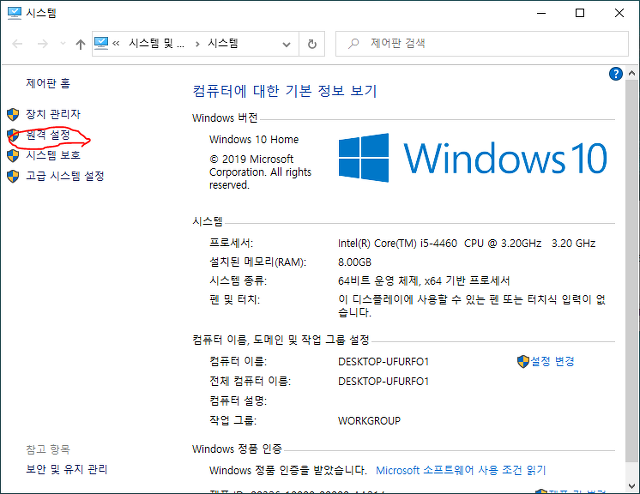The width and height of the screenshot is (640, 494).
Task: Click the '64비트 운영 체제' system type value
Action: click(x=378, y=281)
